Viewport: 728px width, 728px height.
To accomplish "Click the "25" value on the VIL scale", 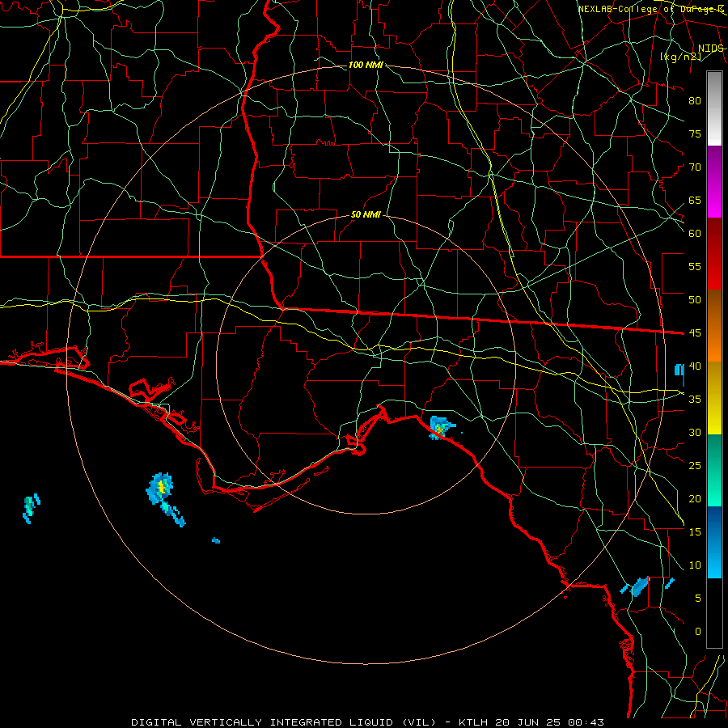I will pos(695,466).
